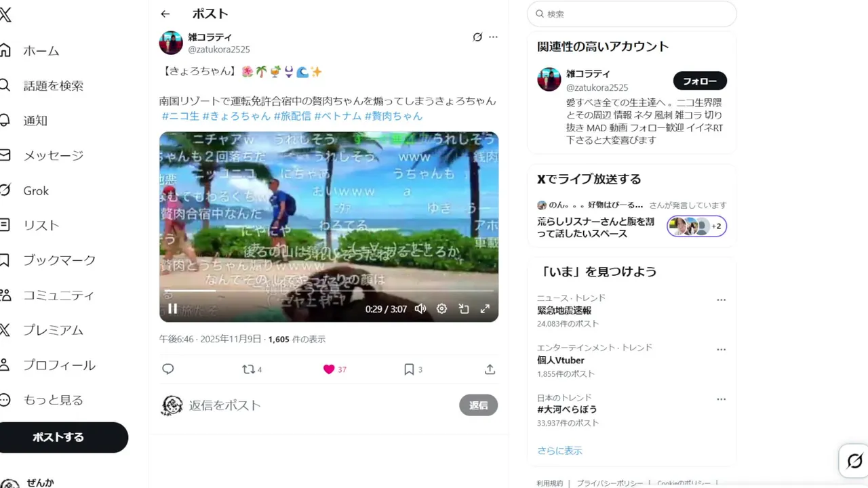This screenshot has width=868, height=488.
Task: Open the reply speech bubble icon
Action: click(x=168, y=369)
